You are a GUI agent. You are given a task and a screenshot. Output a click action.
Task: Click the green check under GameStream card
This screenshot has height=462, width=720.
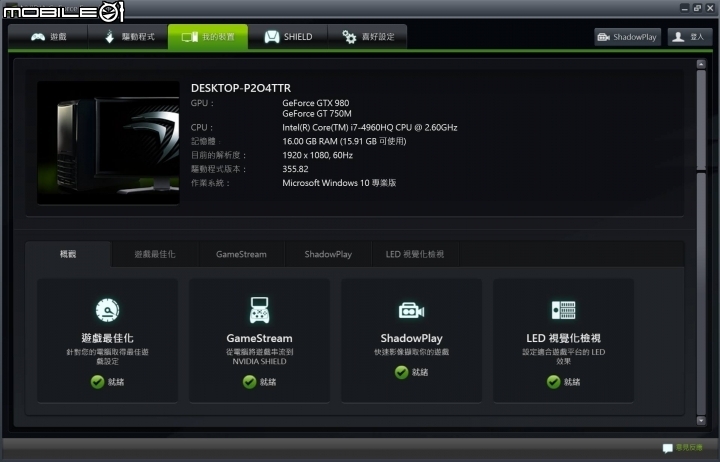tap(249, 382)
